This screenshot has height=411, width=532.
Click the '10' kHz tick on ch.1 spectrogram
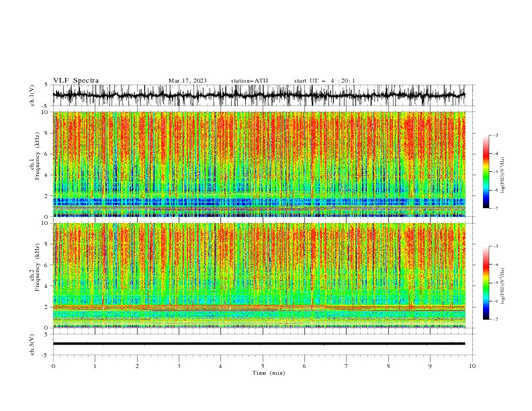click(45, 112)
